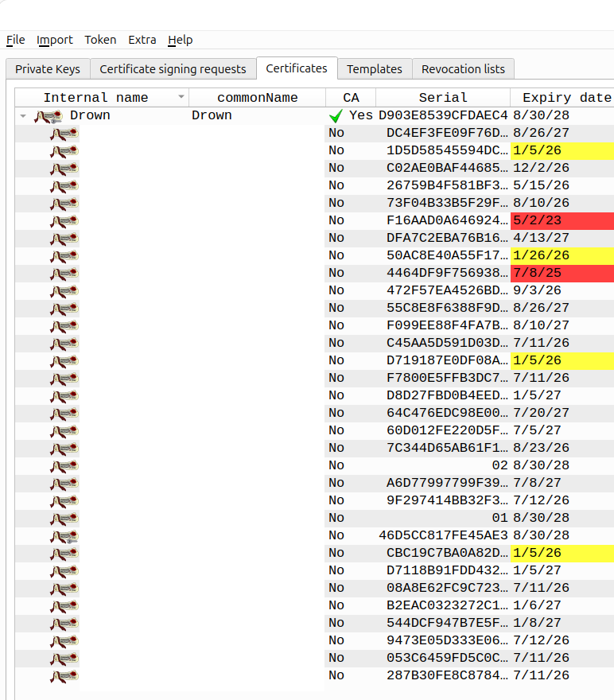Image resolution: width=614 pixels, height=700 pixels.
Task: Select serial D7118B91FDD432 cell
Action: [443, 570]
